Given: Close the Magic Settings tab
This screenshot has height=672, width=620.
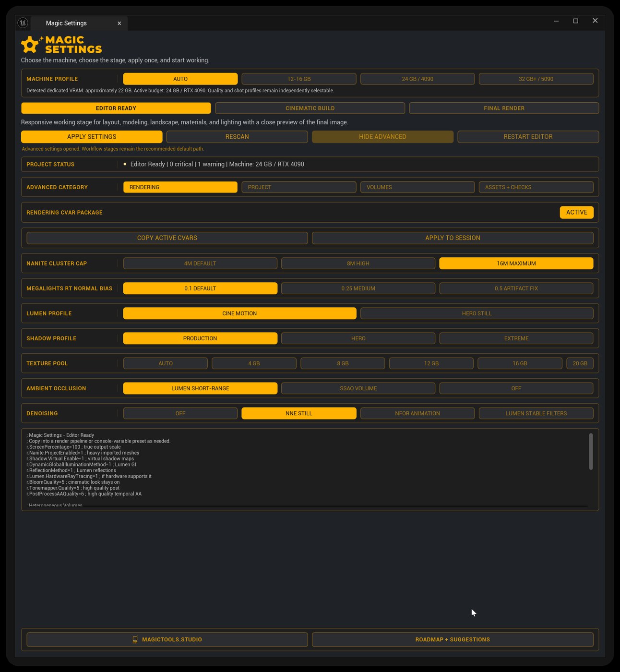Looking at the screenshot, I should pyautogui.click(x=119, y=23).
